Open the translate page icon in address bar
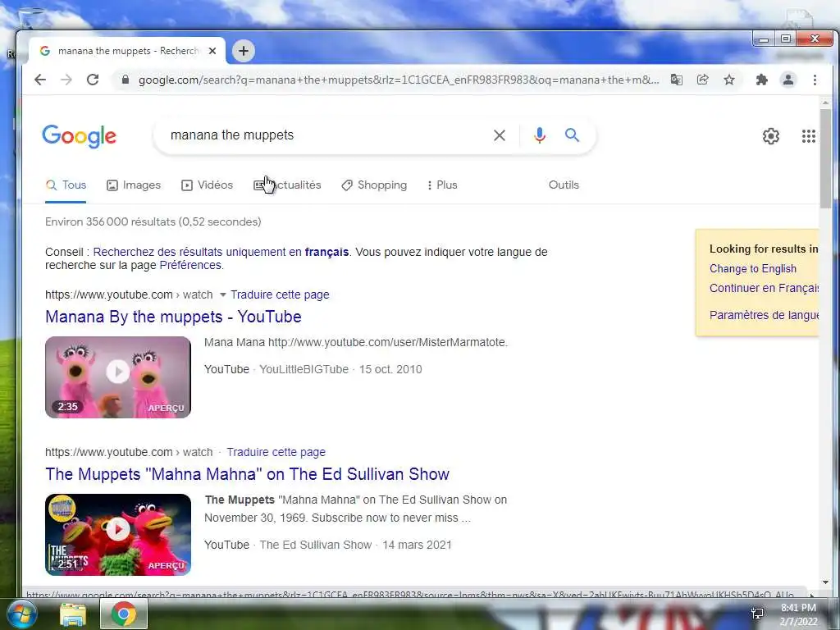The image size is (840, 630). pos(677,80)
